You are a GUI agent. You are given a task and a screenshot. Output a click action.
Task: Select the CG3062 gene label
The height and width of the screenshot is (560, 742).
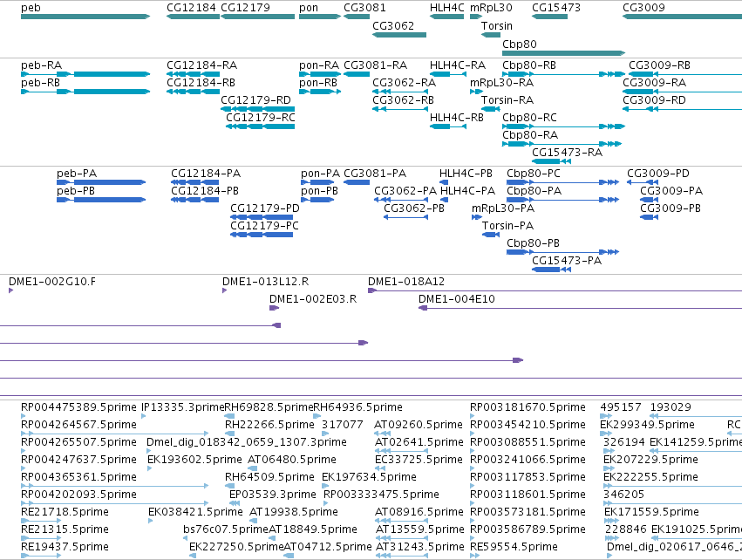coord(393,25)
